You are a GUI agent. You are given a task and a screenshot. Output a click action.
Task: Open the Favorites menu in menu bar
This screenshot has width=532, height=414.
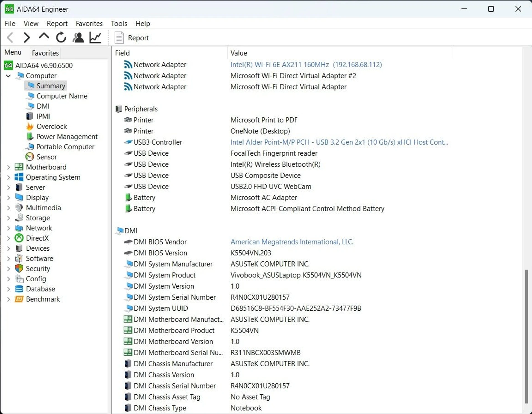coord(89,24)
